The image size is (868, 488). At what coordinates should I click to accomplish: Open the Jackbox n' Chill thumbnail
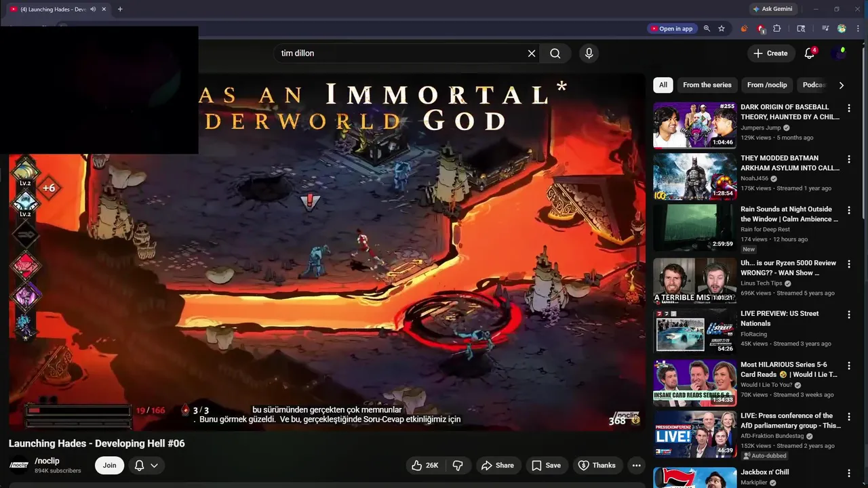pos(694,477)
